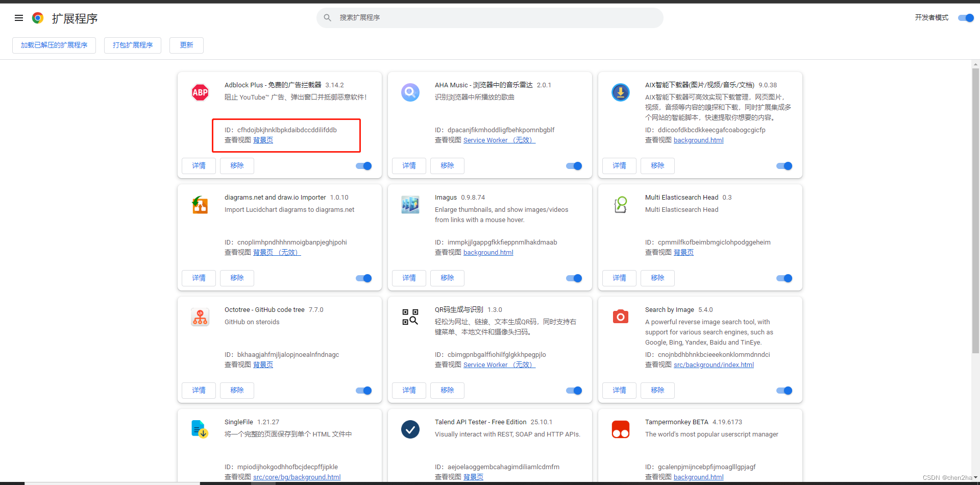Remove diagrams.net Importer via 移除
980x485 pixels.
tap(237, 278)
